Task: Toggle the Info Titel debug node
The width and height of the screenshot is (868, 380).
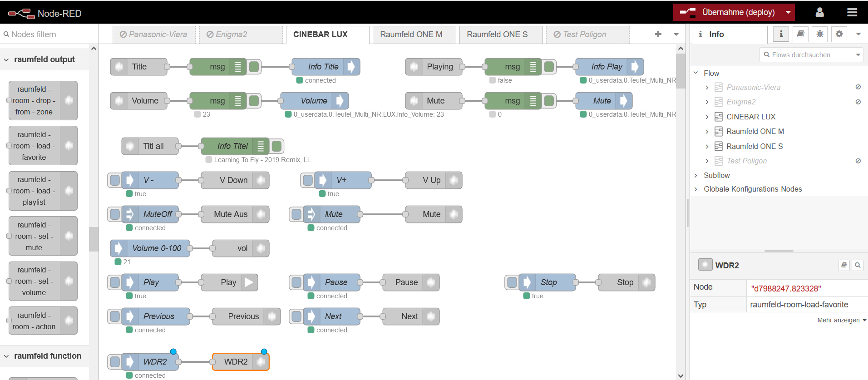Action: coord(277,146)
